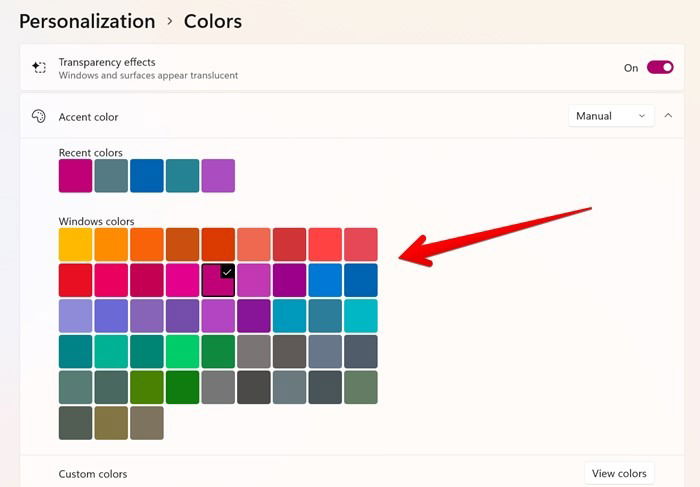This screenshot has height=487, width=700.
Task: Click the View colors button
Action: pos(619,473)
